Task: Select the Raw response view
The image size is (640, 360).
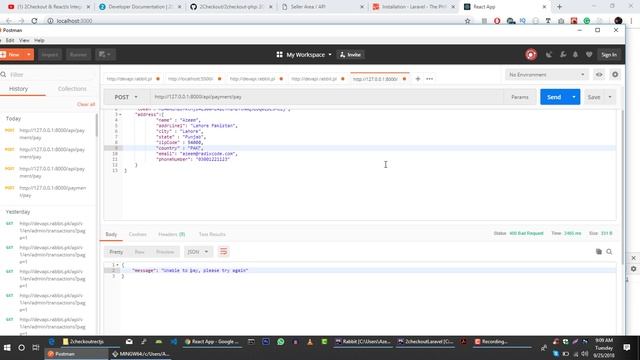Action: click(139, 252)
